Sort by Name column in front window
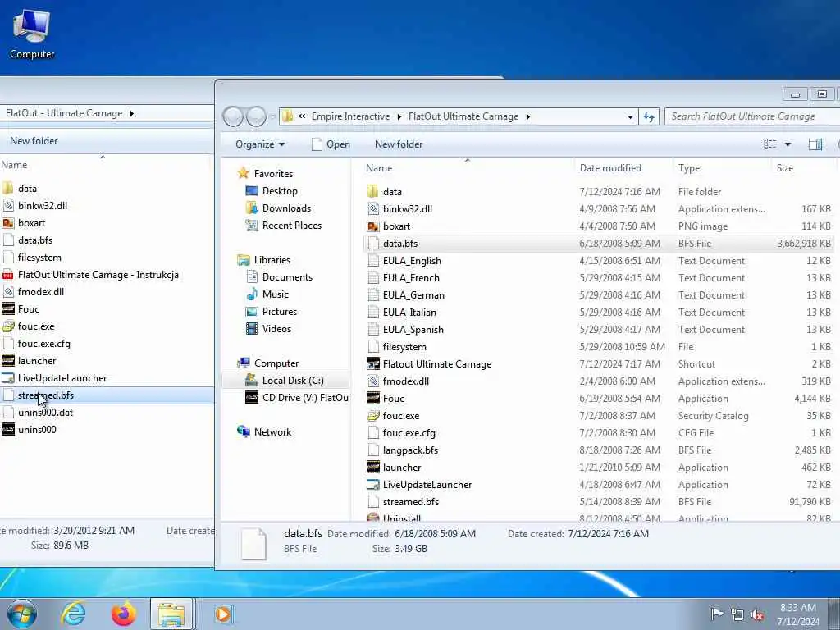 (466, 168)
